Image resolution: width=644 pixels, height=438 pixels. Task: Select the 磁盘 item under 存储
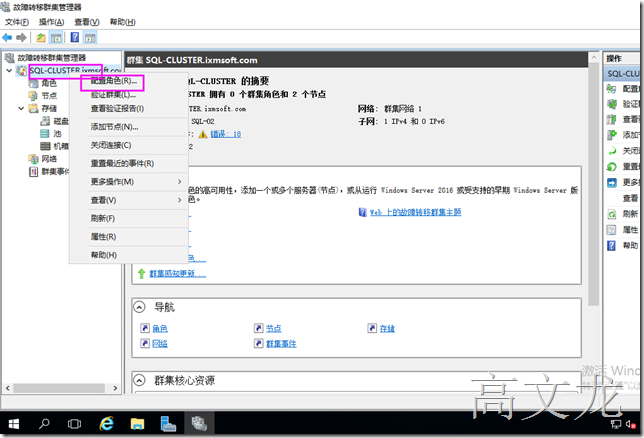click(x=61, y=121)
